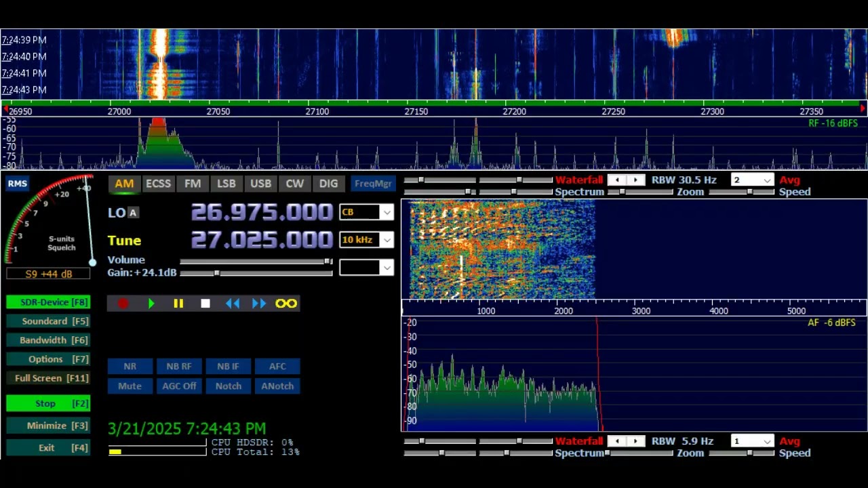
Task: Click the red left arrow on frequency scale
Action: pyautogui.click(x=5, y=108)
